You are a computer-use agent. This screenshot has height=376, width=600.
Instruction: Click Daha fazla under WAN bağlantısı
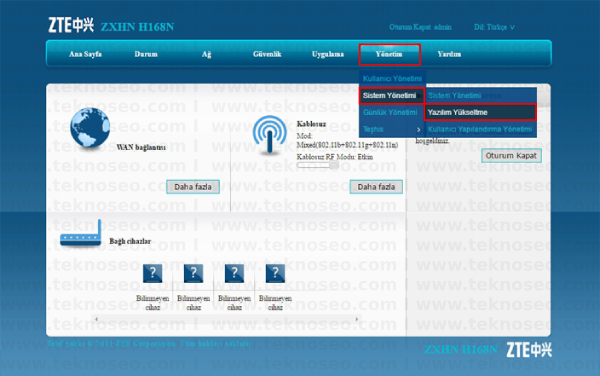click(193, 187)
